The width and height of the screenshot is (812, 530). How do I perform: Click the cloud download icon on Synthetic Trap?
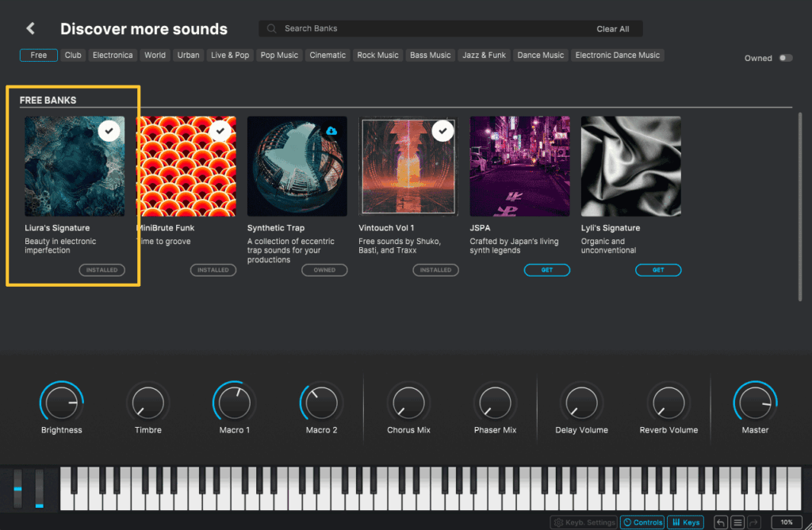pyautogui.click(x=331, y=131)
